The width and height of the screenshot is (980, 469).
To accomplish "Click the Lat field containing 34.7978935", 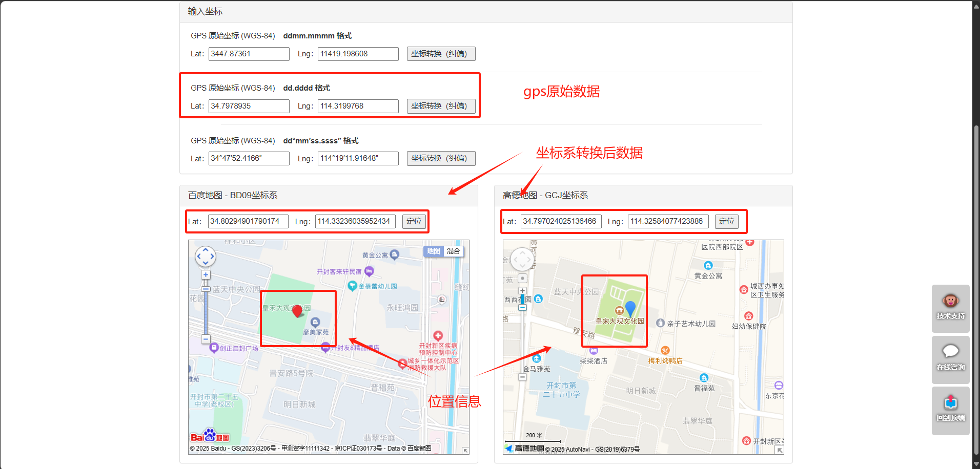I will [x=249, y=106].
